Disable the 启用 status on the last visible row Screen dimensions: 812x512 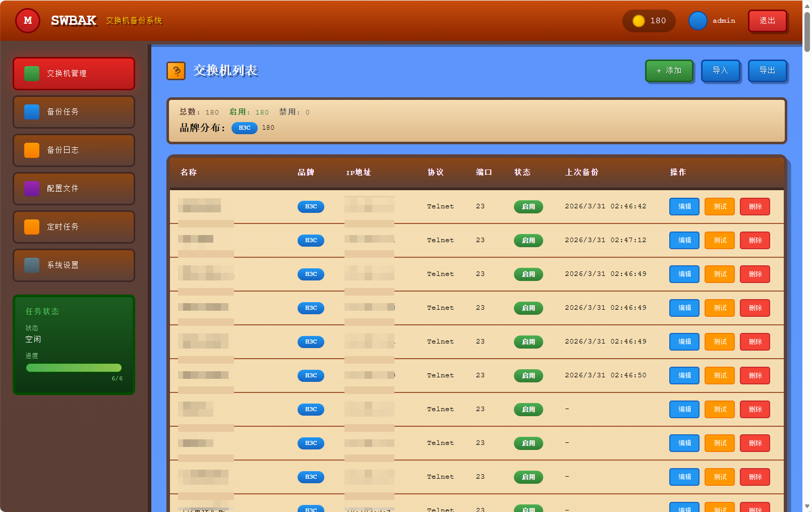tap(528, 508)
